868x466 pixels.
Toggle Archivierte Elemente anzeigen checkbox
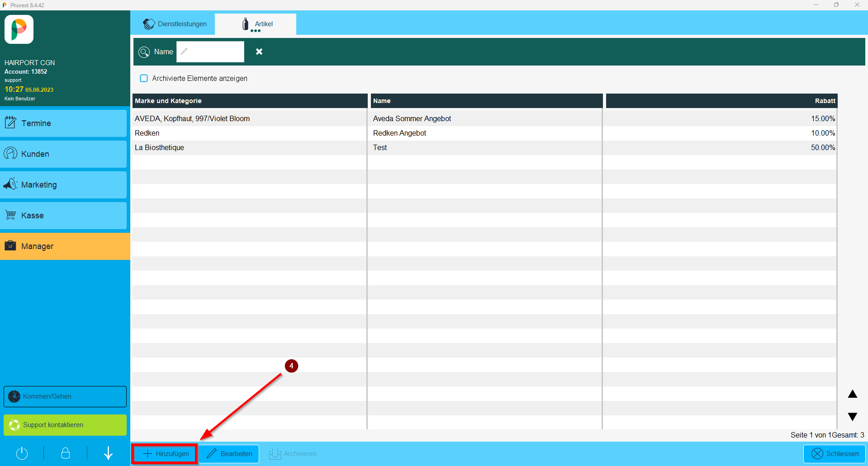tap(144, 78)
